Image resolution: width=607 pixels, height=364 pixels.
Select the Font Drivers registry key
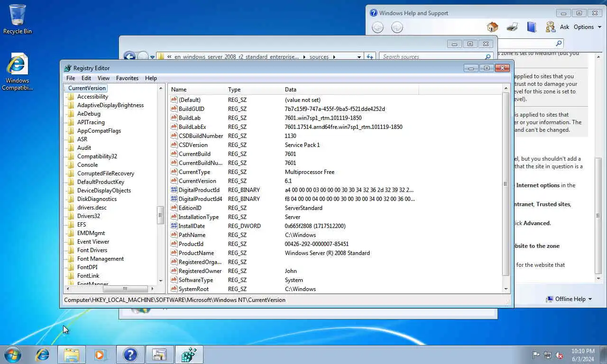92,250
